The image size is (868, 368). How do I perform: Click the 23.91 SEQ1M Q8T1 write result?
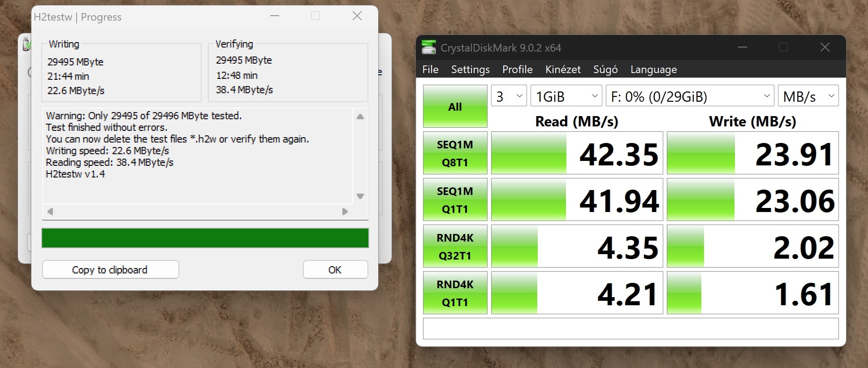click(752, 153)
